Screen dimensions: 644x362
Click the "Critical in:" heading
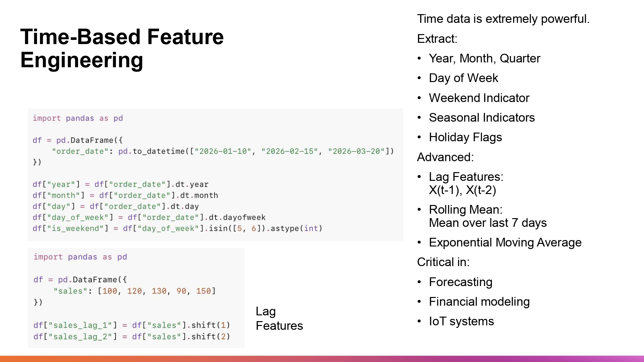pyautogui.click(x=443, y=262)
